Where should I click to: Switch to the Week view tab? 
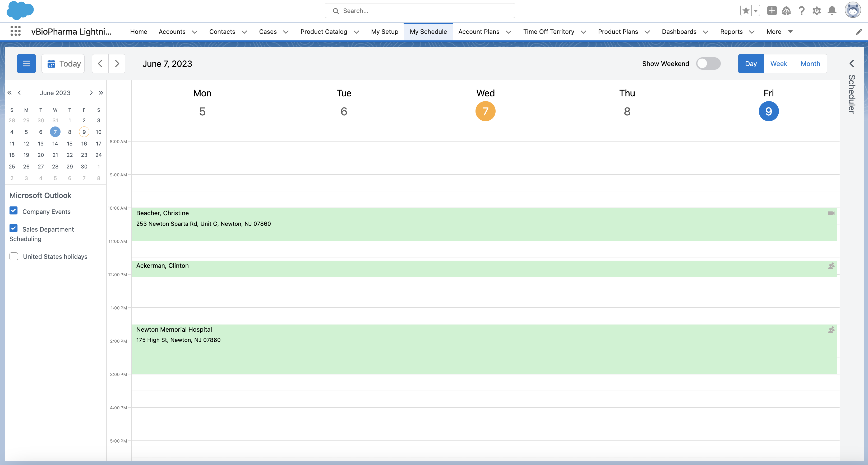click(x=778, y=64)
